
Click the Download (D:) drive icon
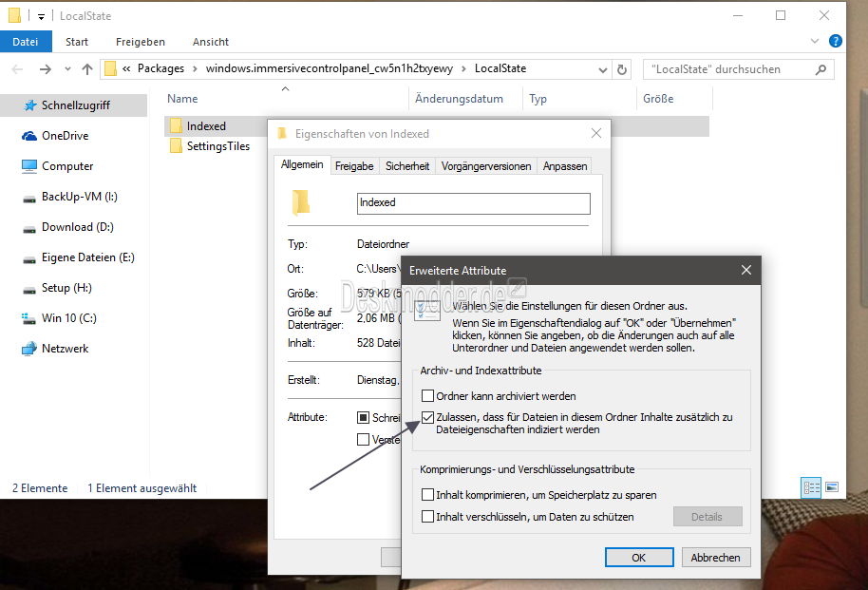coord(28,229)
